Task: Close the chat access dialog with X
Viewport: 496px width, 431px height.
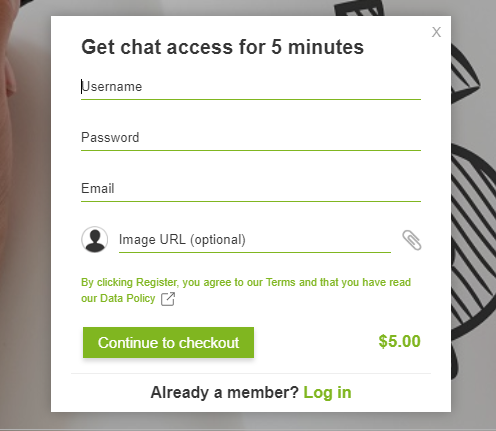Action: (x=436, y=32)
